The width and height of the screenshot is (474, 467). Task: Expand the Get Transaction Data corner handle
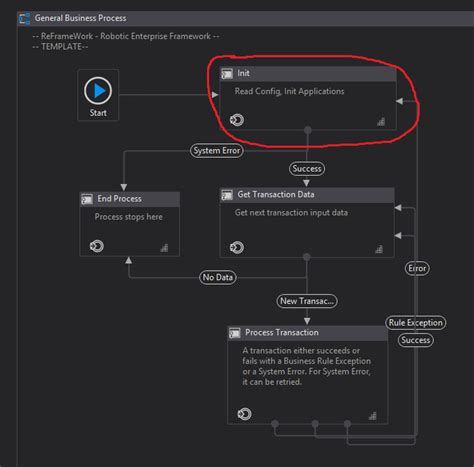[x=379, y=249]
